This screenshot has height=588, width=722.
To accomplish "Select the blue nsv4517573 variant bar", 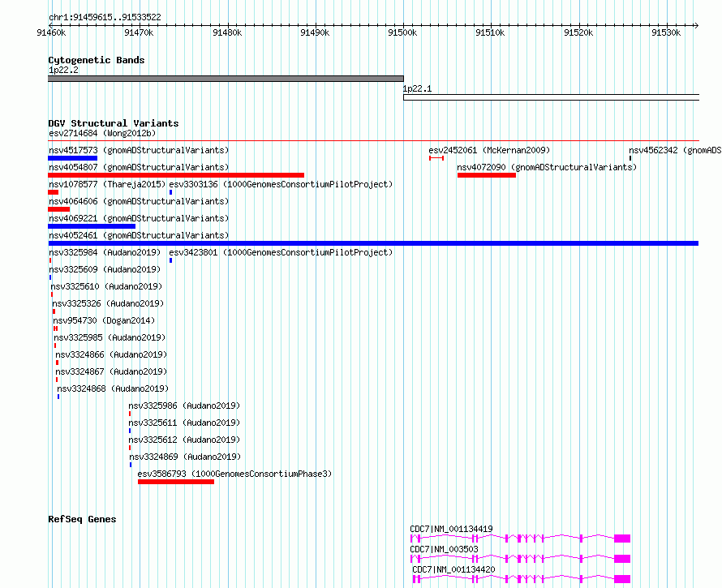I will coord(73,158).
